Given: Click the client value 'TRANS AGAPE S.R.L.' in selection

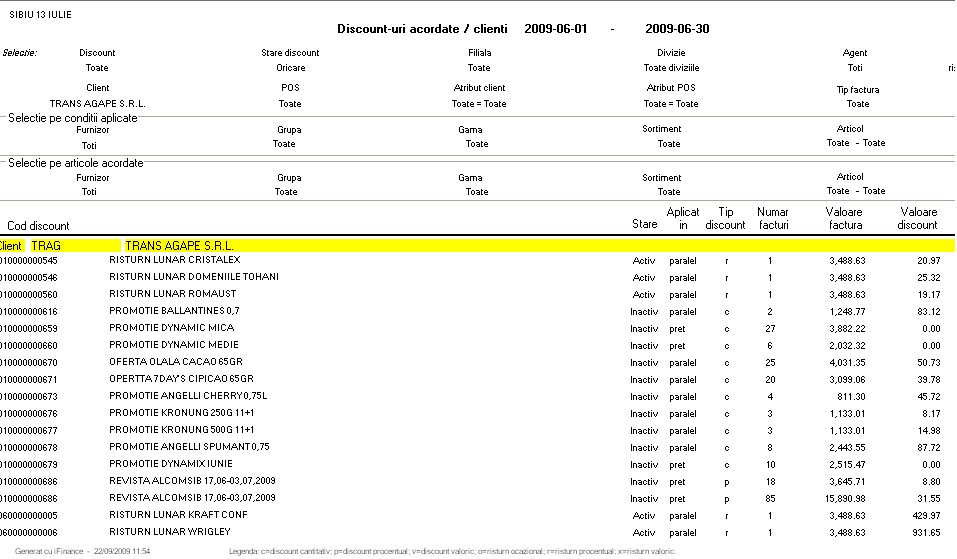Looking at the screenshot, I should [98, 104].
